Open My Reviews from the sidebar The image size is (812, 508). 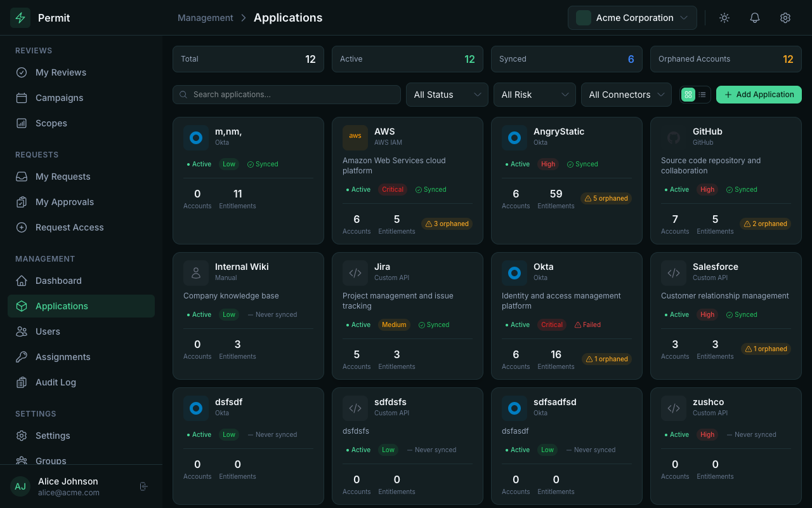(x=60, y=72)
